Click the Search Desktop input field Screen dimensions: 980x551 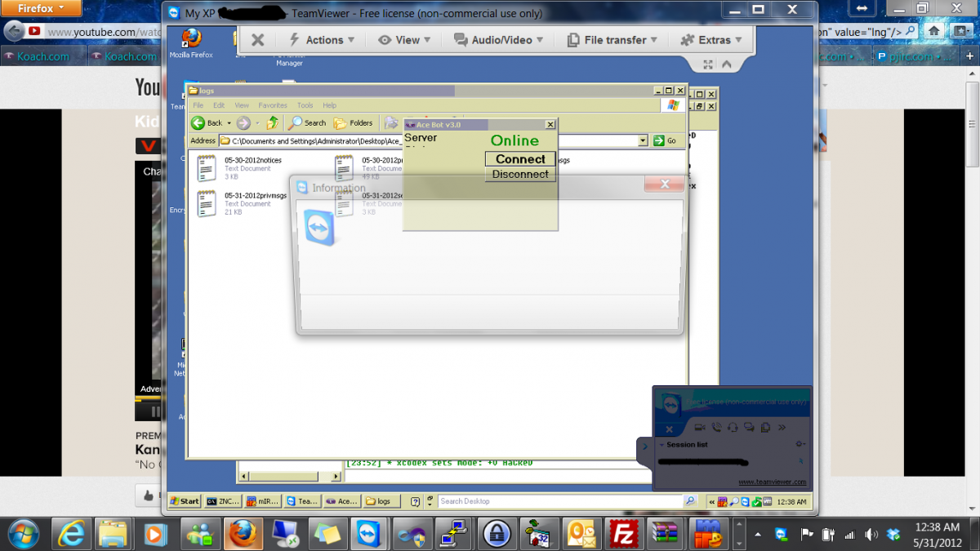560,501
